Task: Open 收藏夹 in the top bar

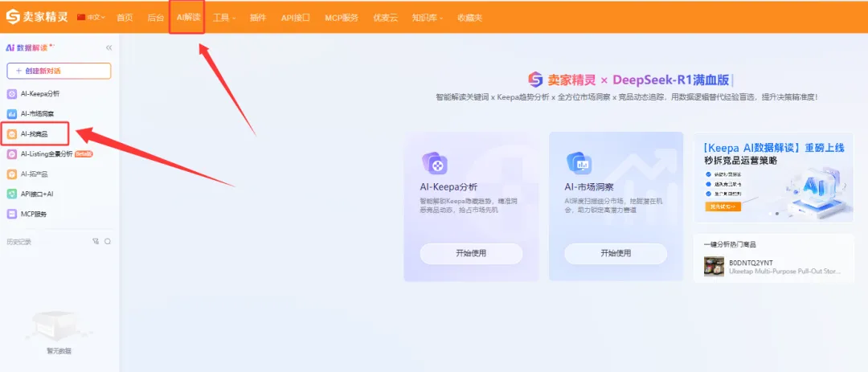Action: point(469,17)
